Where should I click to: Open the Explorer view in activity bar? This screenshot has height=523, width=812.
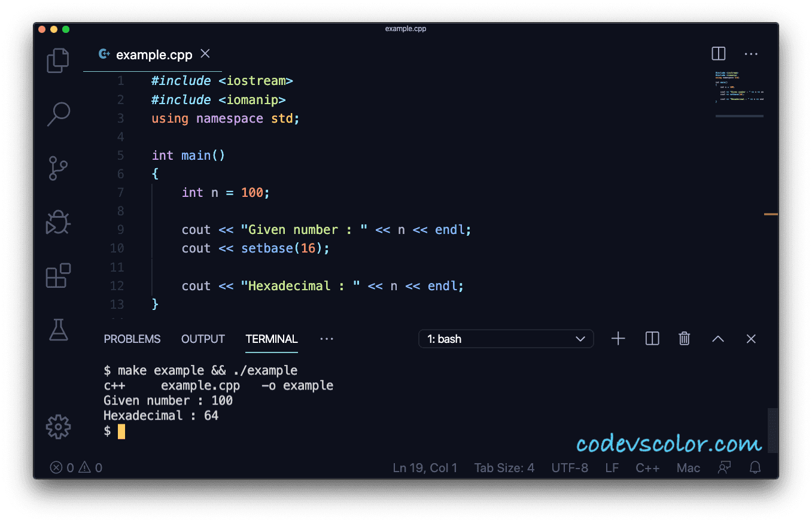(x=58, y=60)
